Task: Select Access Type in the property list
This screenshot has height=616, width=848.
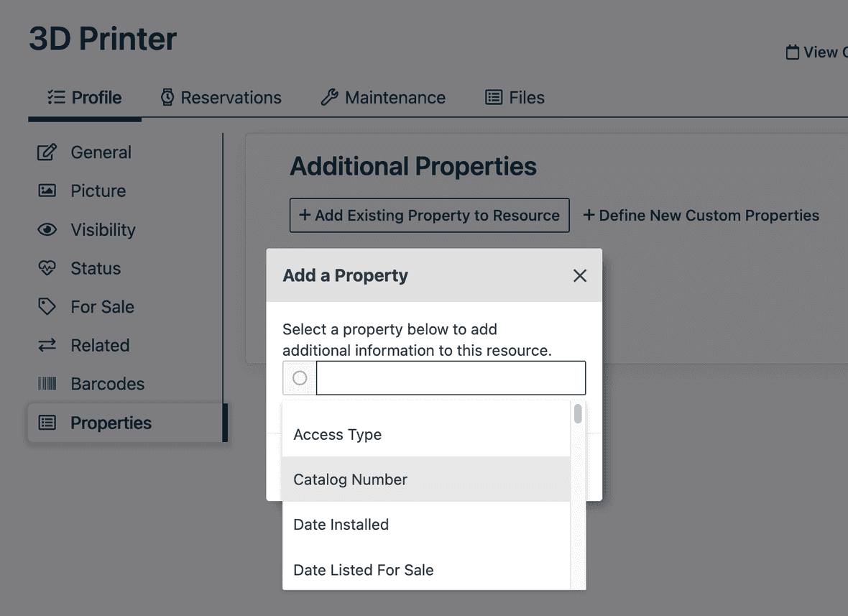Action: point(337,434)
